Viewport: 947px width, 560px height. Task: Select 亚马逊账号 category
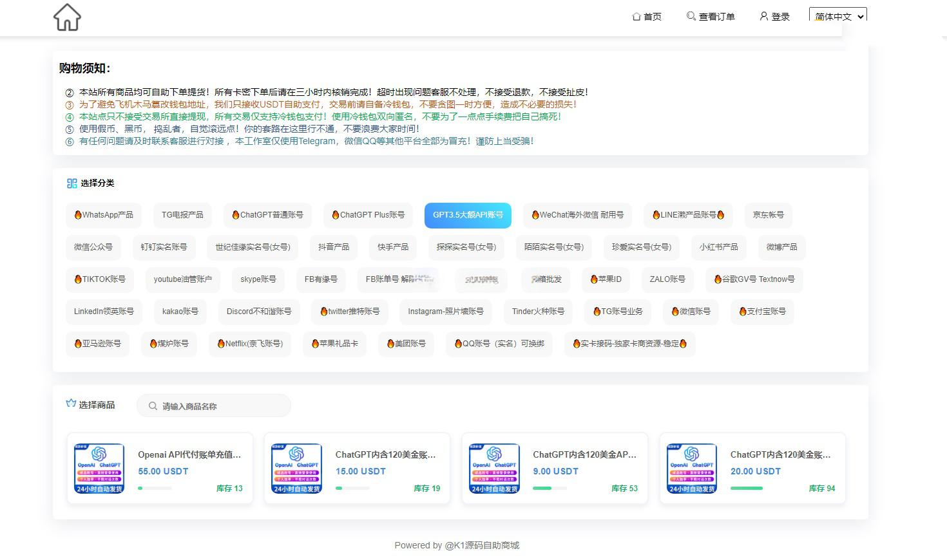[97, 344]
